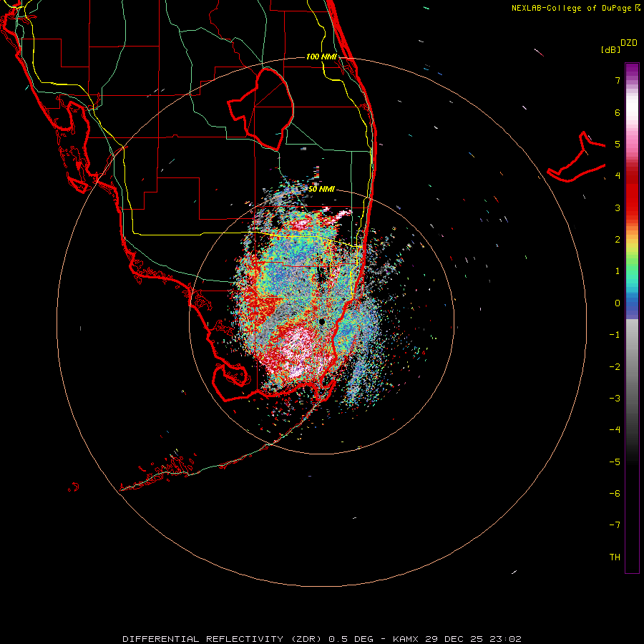Click the colorbar tick label -4
The image size is (644, 644).
point(615,430)
